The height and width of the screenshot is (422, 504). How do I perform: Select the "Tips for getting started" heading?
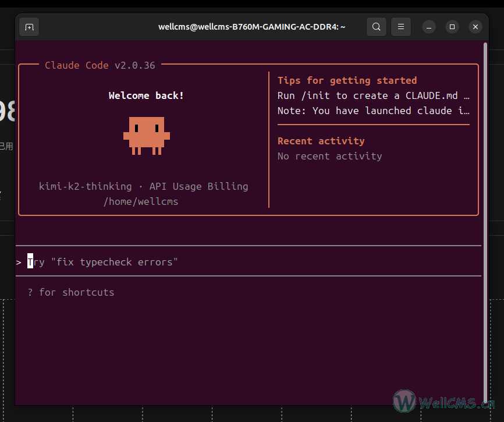coord(347,80)
